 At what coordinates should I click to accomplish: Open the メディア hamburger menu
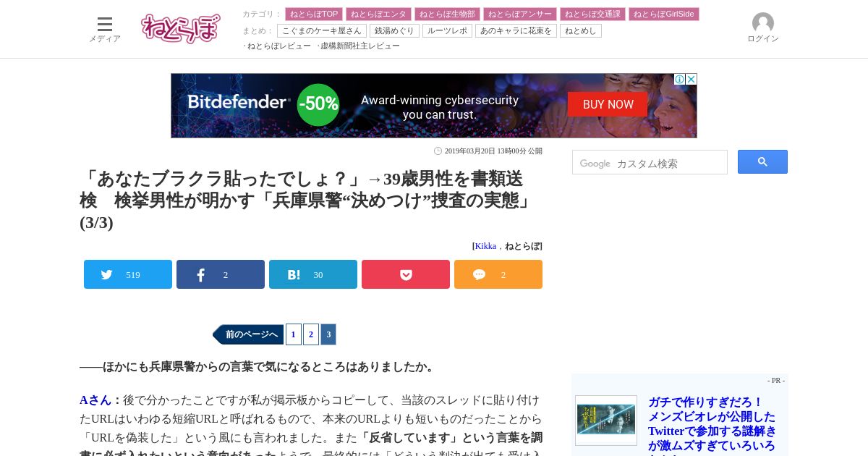(105, 29)
